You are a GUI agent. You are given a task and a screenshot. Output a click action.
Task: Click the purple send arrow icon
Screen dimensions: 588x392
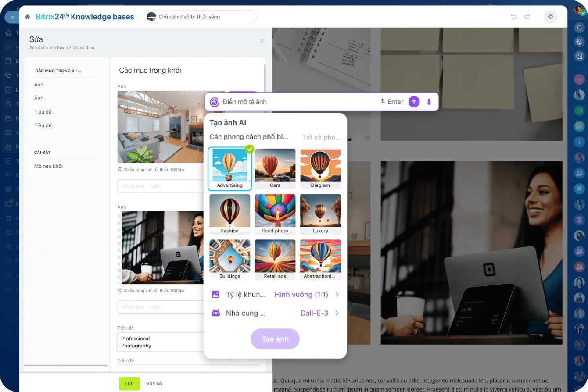pos(414,102)
